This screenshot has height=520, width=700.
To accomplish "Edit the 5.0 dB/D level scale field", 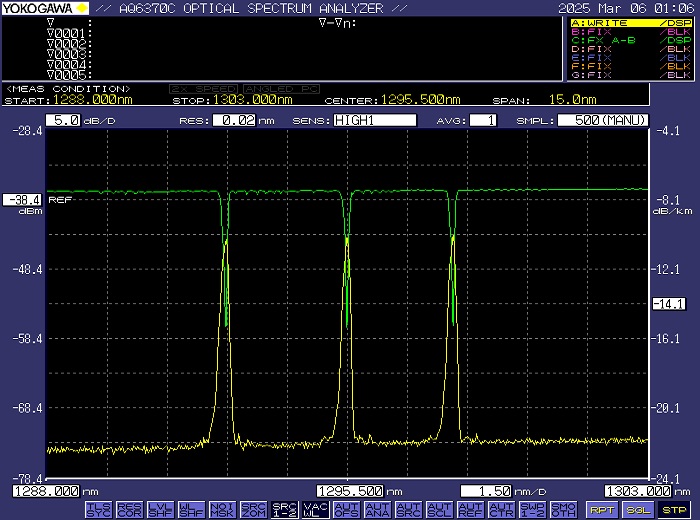I will click(63, 120).
